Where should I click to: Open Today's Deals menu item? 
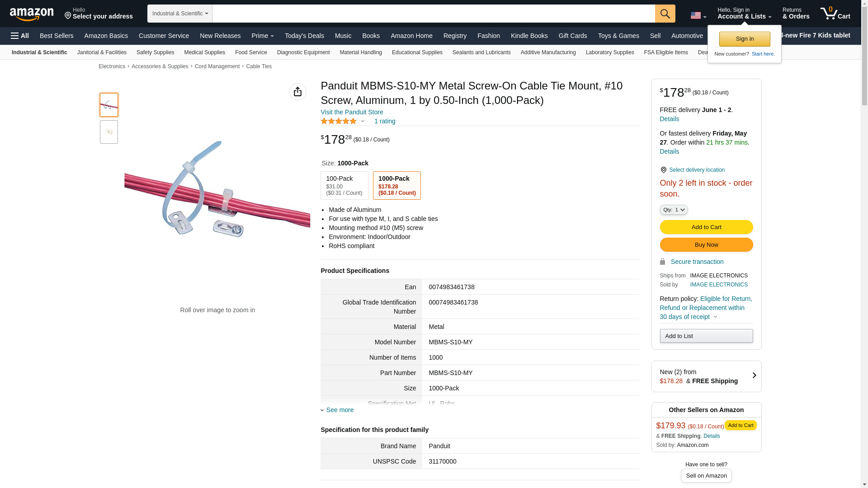tap(304, 36)
